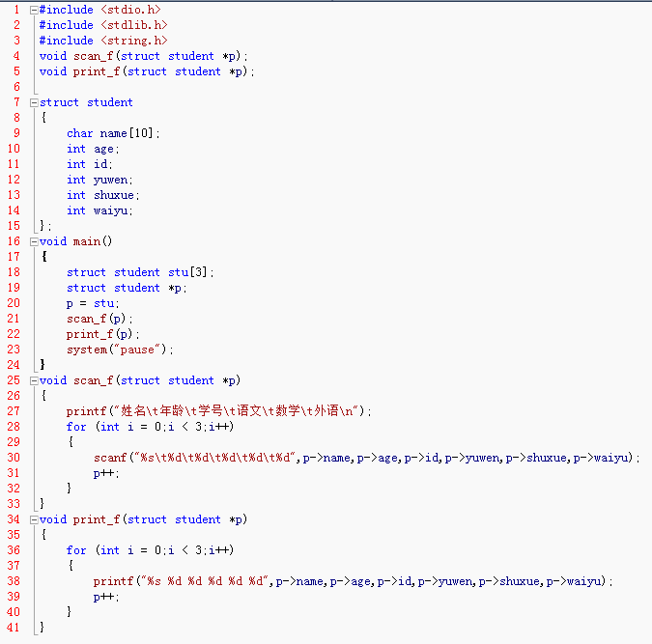Click 'struct student *p;' on line 19
Screen dimensions: 652x644
[x=127, y=288]
